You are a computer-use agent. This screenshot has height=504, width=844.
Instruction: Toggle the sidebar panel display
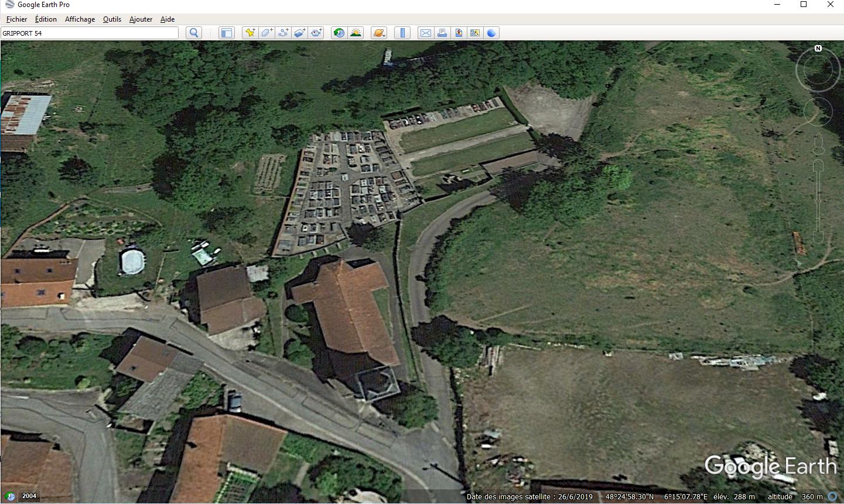tap(226, 33)
